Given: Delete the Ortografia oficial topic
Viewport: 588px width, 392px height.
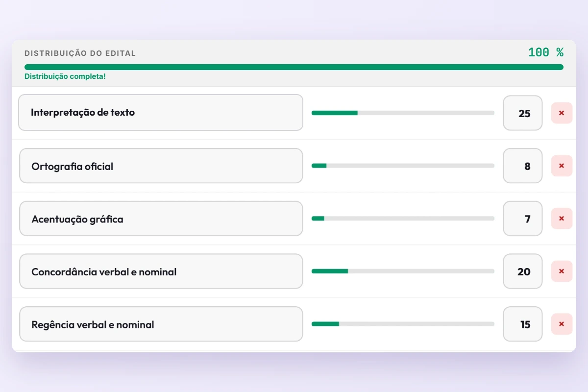Looking at the screenshot, I should [x=562, y=166].
